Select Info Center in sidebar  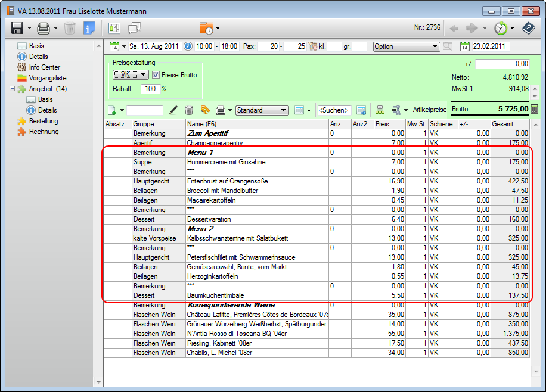pyautogui.click(x=44, y=67)
